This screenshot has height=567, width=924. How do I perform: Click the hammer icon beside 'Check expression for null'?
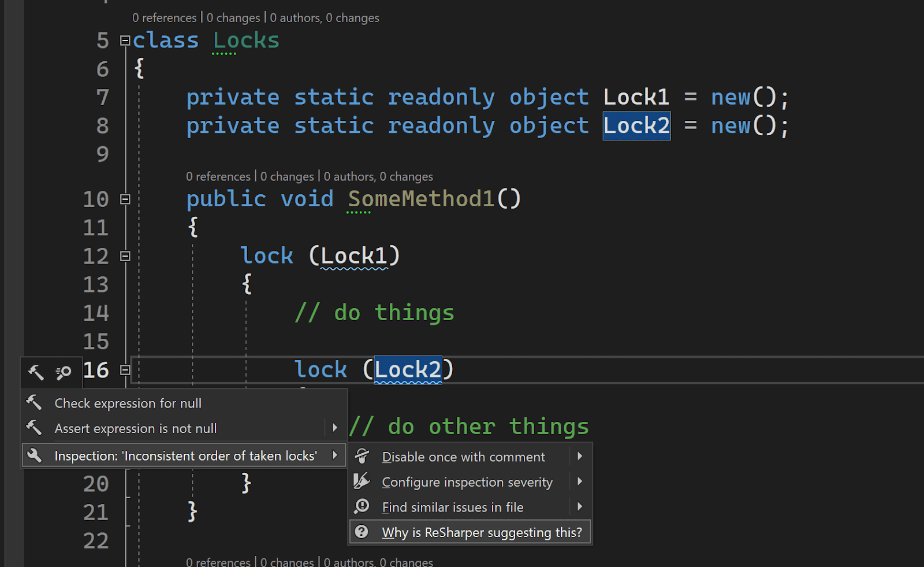pos(33,403)
